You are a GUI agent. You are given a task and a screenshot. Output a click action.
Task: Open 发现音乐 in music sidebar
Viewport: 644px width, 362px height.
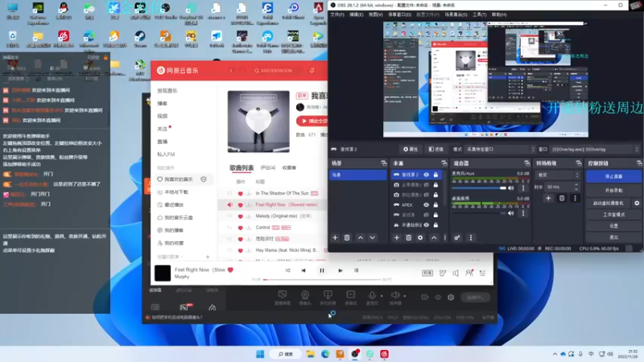[x=167, y=91]
